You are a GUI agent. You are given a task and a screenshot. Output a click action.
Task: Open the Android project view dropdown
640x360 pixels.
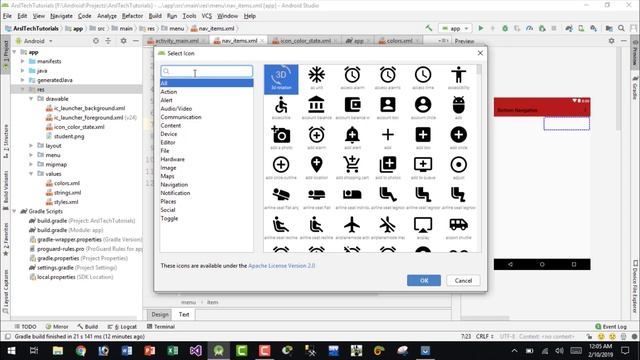click(x=34, y=41)
